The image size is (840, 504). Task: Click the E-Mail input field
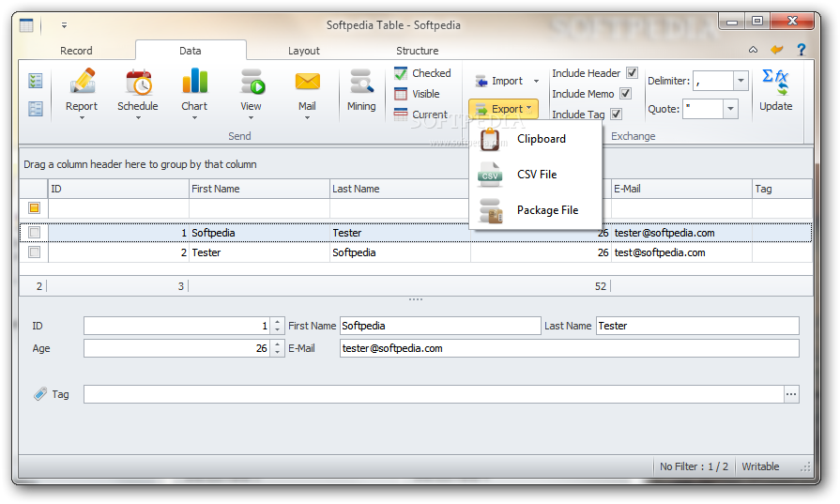tap(569, 348)
